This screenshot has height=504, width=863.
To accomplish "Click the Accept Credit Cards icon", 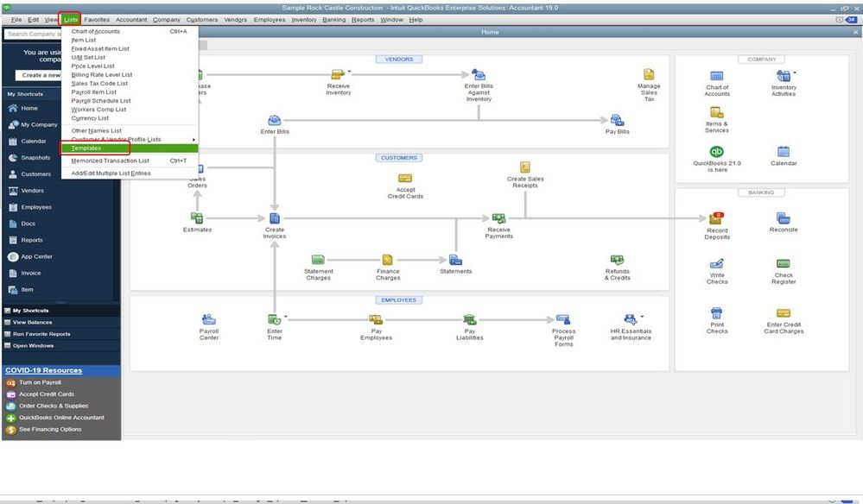I will click(x=405, y=178).
